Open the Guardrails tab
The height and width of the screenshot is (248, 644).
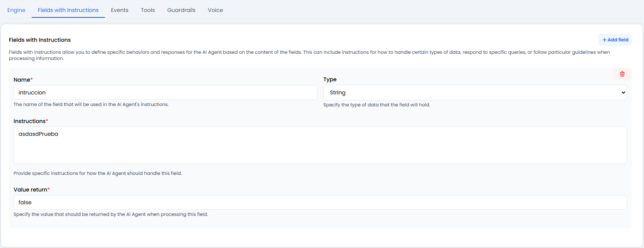click(181, 10)
